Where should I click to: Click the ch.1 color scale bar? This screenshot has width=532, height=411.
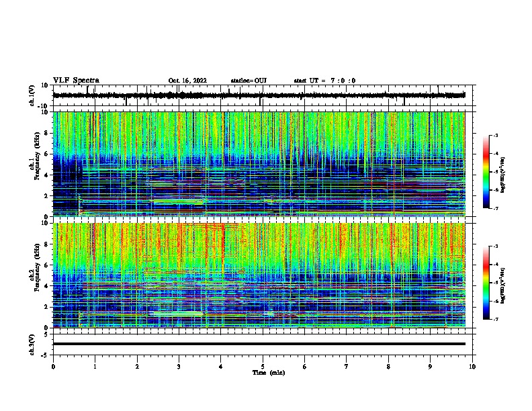[486, 172]
